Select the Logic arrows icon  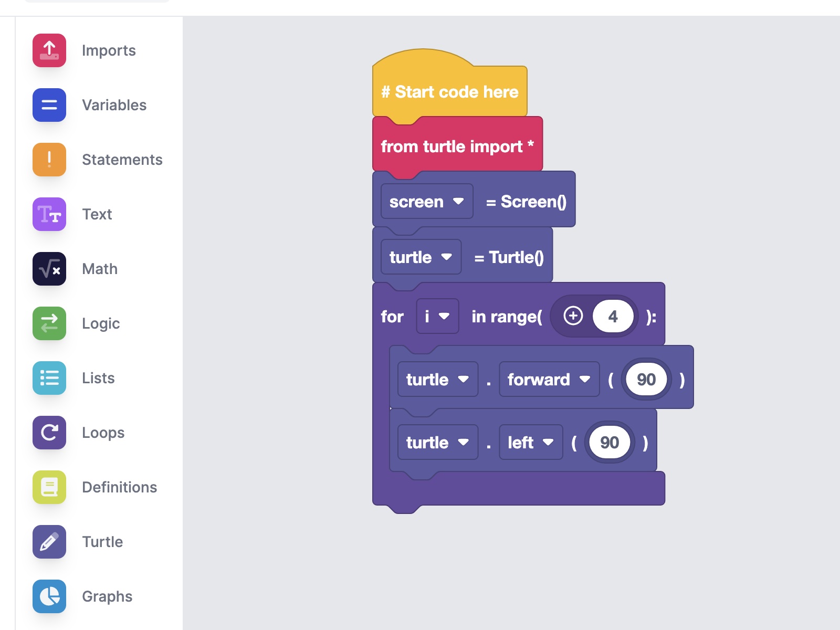tap(49, 323)
